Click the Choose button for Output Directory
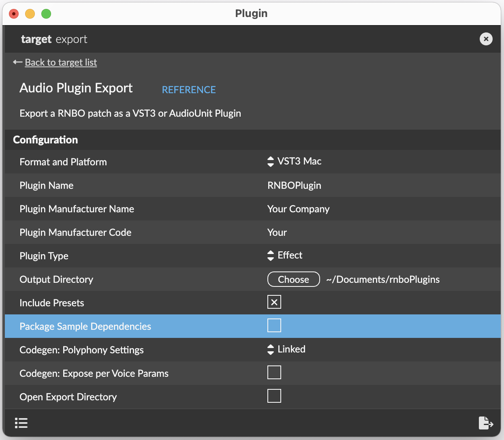Screen dimensions: 504x440 click(x=293, y=279)
